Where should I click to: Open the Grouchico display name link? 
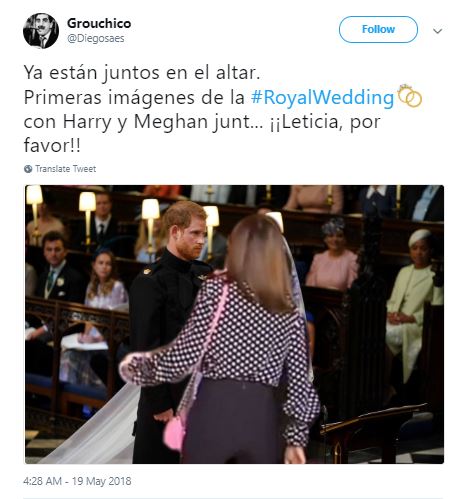pyautogui.click(x=99, y=23)
